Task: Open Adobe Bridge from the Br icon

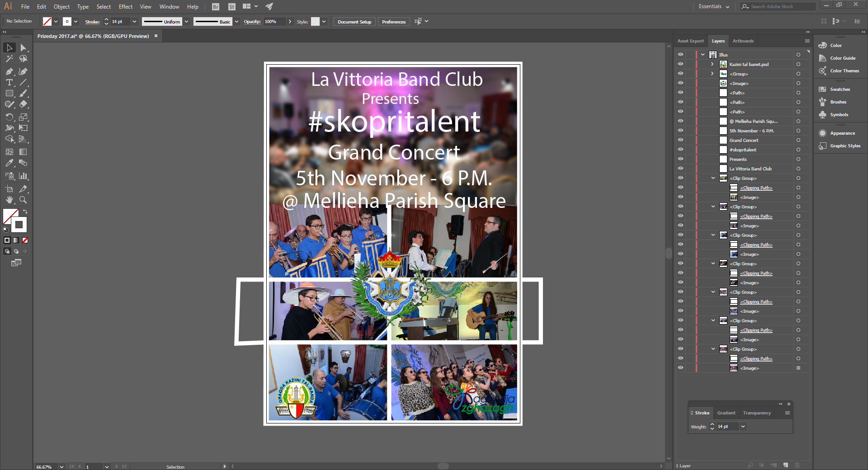Action: [x=216, y=7]
